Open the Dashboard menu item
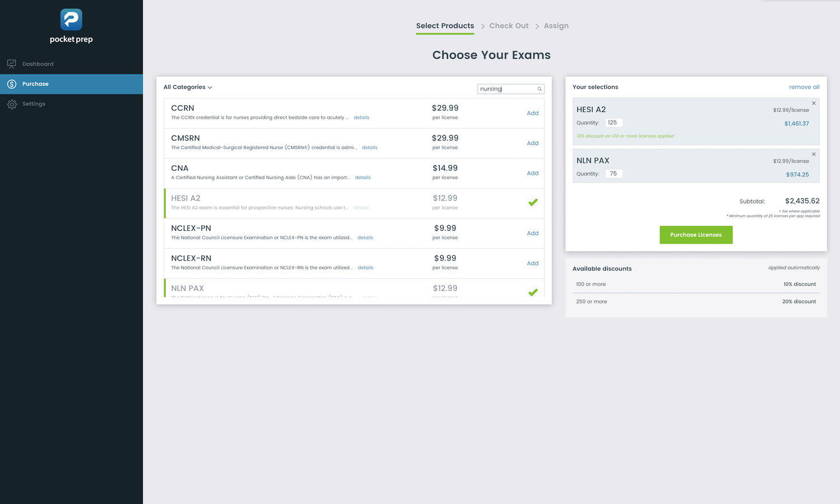This screenshot has height=504, width=840. tap(71, 64)
